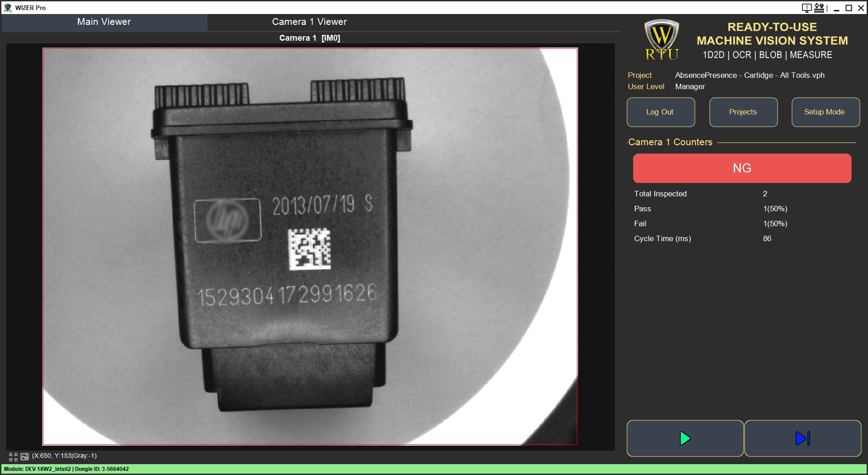
Task: Switch to the Main Viewer tab
Action: 104,22
